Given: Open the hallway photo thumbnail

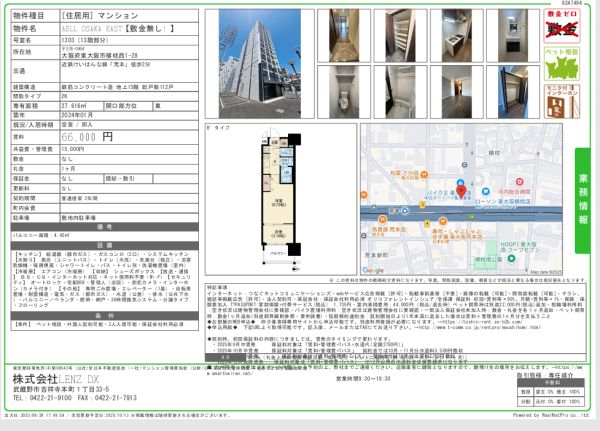Looking at the screenshot, I should (344, 36).
